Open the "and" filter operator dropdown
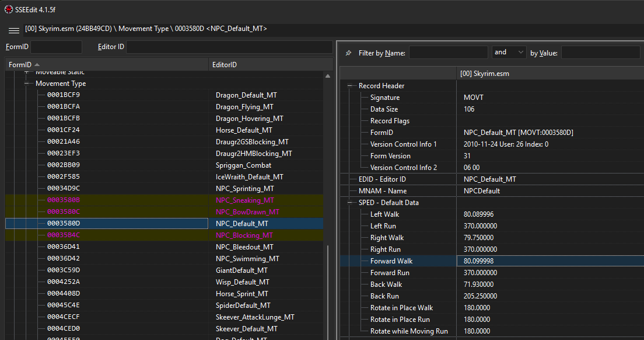Image resolution: width=644 pixels, height=340 pixels. pyautogui.click(x=509, y=53)
